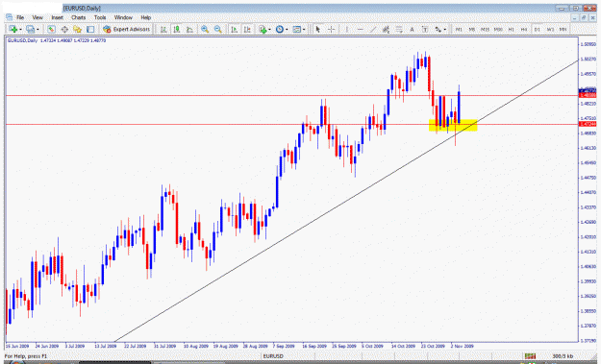The image size is (601, 364).
Task: Select the Vertical Line drawing tool
Action: [347, 29]
